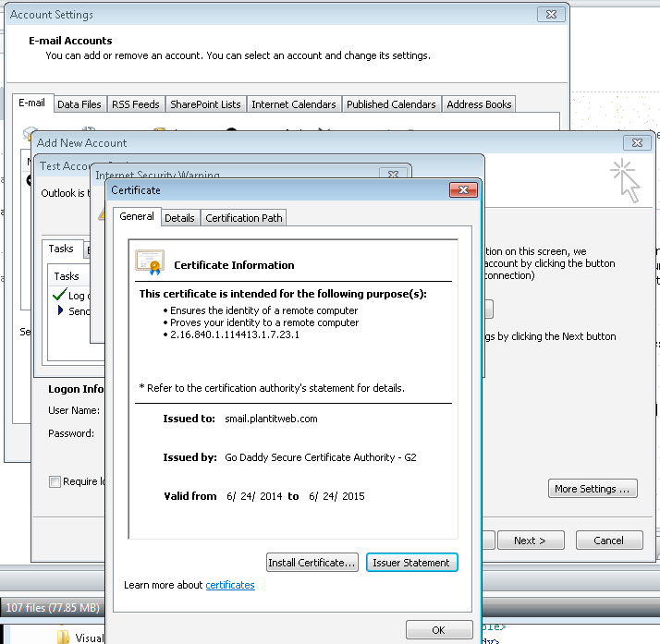This screenshot has height=644, width=660.
Task: Close the Account Settings window
Action: [x=551, y=14]
